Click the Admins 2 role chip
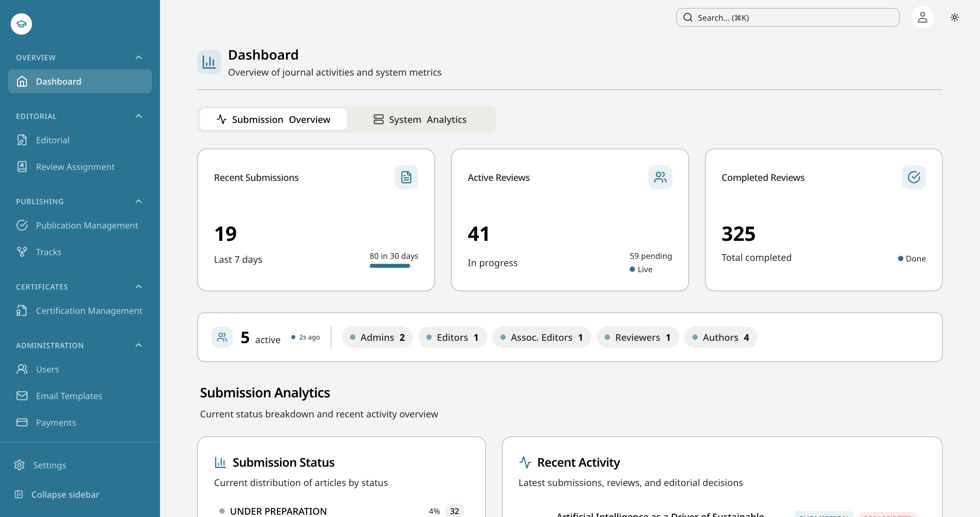This screenshot has height=517, width=980. [x=377, y=337]
